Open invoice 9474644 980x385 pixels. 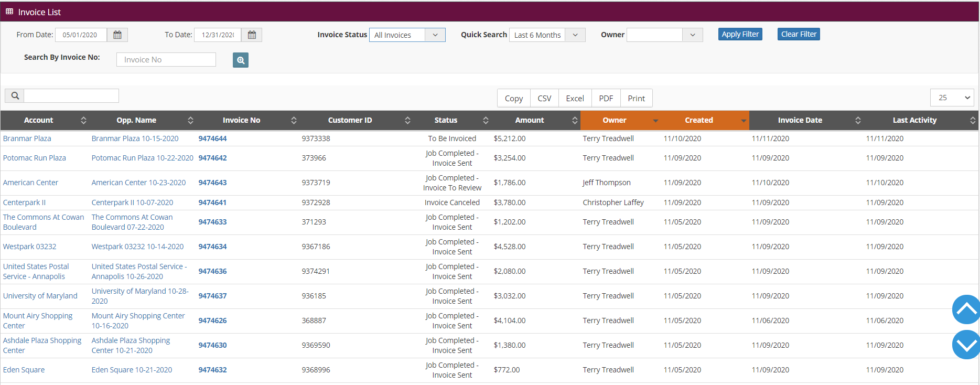[212, 138]
